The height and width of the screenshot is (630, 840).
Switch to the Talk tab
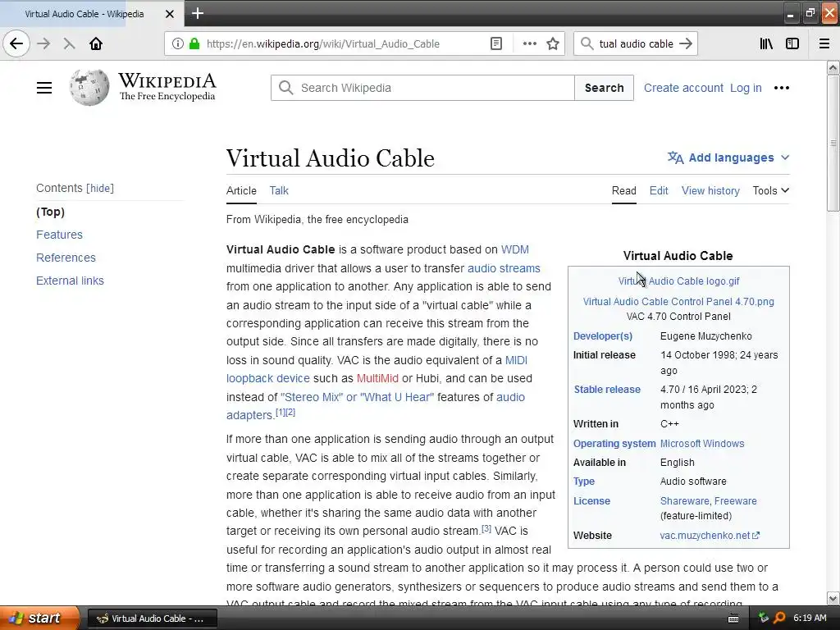click(279, 190)
